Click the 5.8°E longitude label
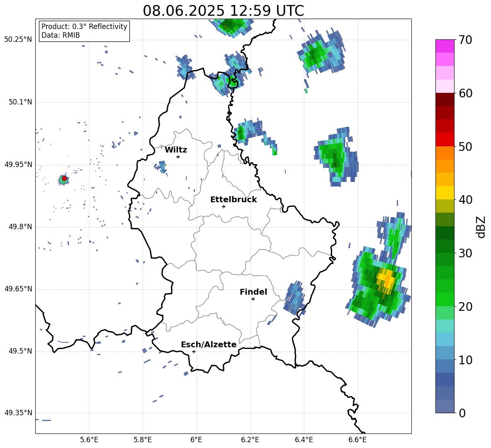This screenshot has height=448, width=491. [x=143, y=440]
